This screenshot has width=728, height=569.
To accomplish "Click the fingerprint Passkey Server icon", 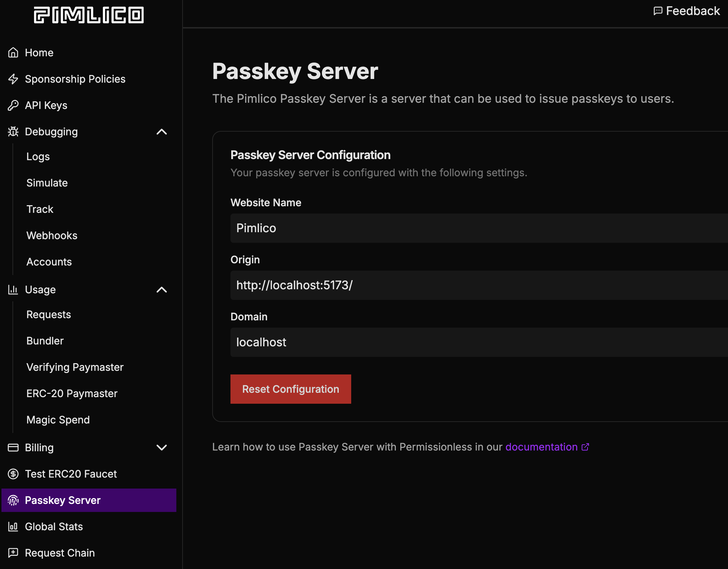I will click(x=13, y=500).
